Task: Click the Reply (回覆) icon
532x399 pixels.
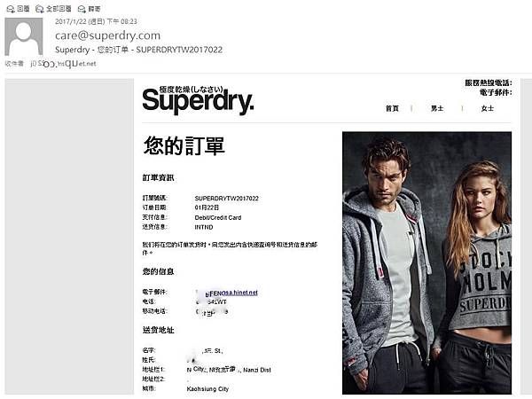Action: [x=11, y=9]
